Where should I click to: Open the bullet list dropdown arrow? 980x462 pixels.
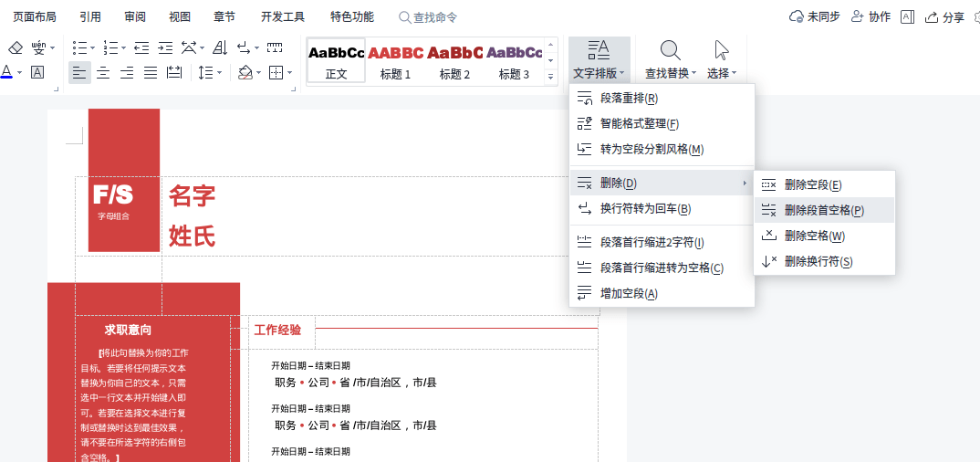(x=92, y=47)
